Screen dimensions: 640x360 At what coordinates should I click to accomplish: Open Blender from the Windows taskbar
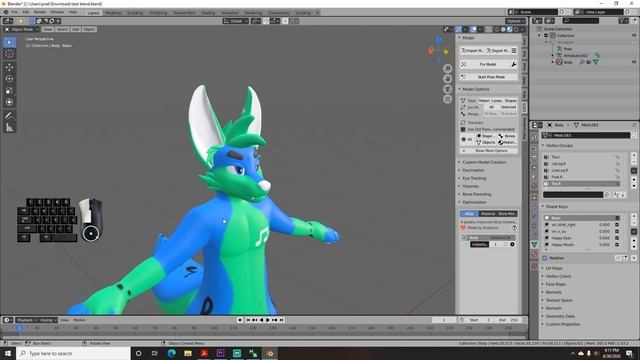click(270, 353)
